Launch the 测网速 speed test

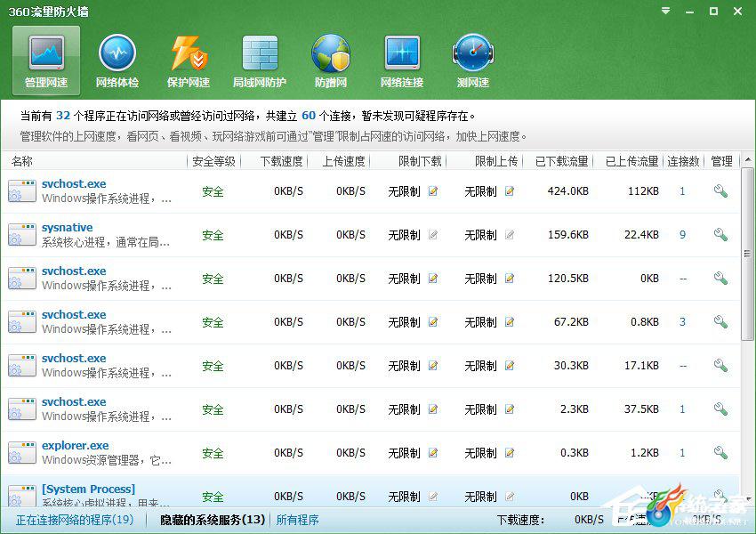tap(473, 61)
